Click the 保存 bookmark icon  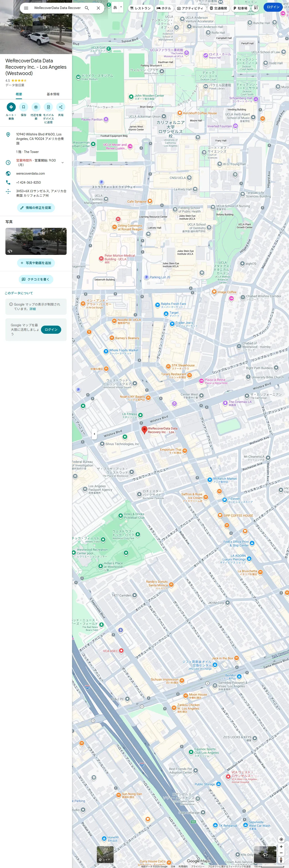24,107
